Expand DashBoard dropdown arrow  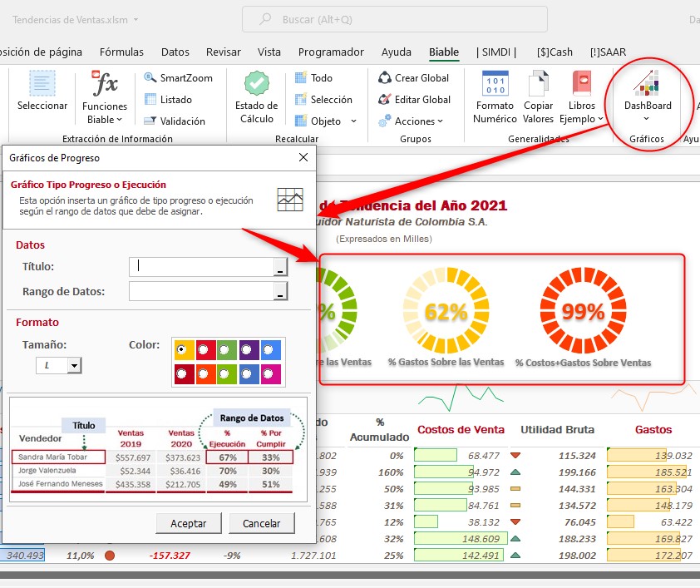tap(646, 119)
